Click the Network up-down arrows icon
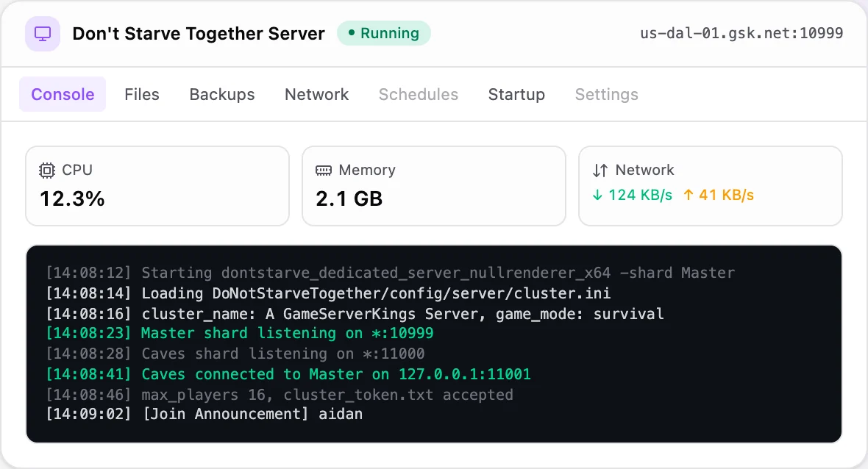The height and width of the screenshot is (469, 868). [x=600, y=171]
